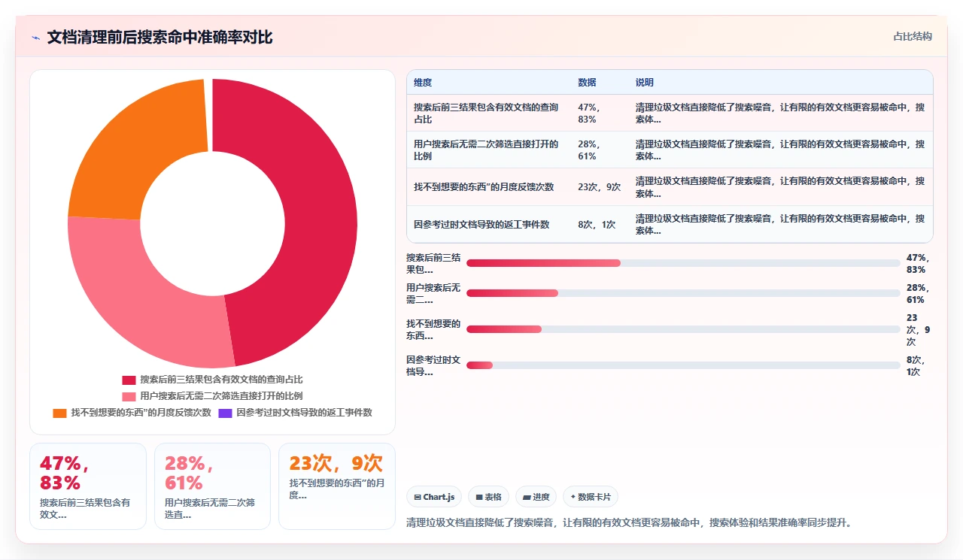Toggle the pink legend swatch for 用户搜索后无需二次筛选直接打开的比例
The height and width of the screenshot is (560, 963).
pos(129,396)
